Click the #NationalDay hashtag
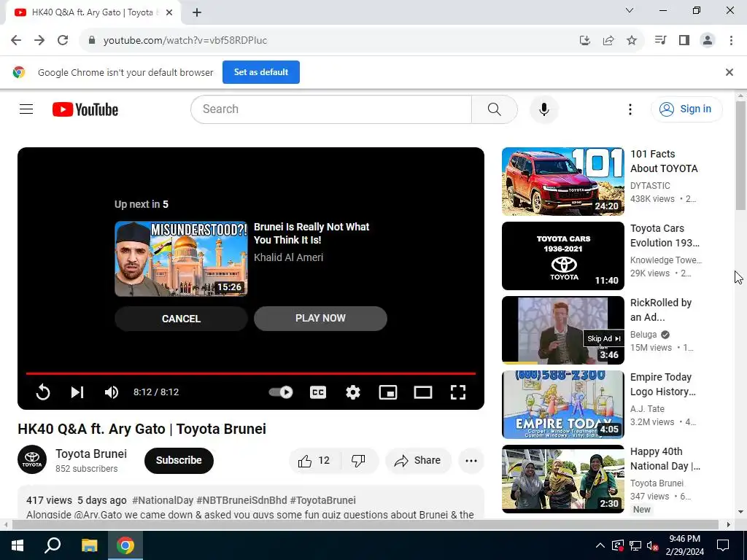Screen dimensions: 747x560 163,500
